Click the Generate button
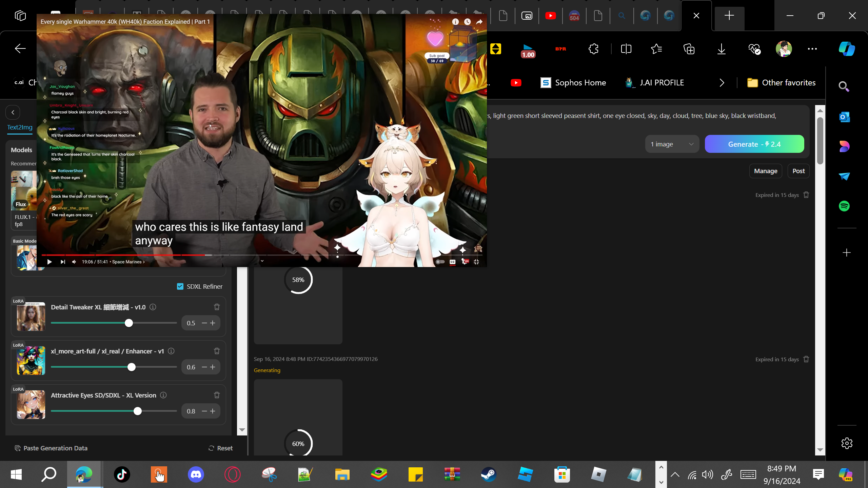 coord(754,144)
